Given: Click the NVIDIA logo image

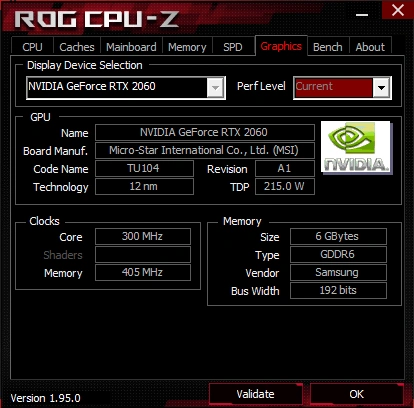Looking at the screenshot, I should point(356,147).
